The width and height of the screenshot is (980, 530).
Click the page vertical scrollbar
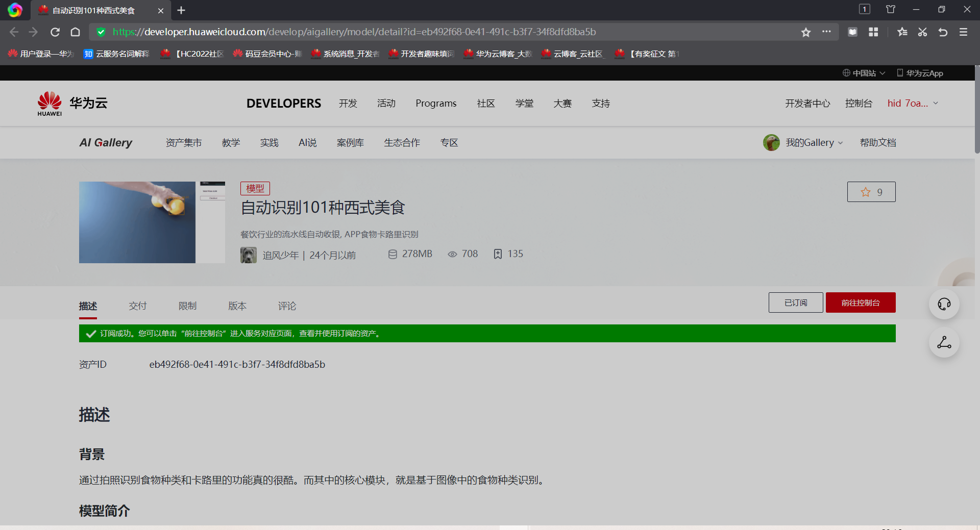pos(977,109)
